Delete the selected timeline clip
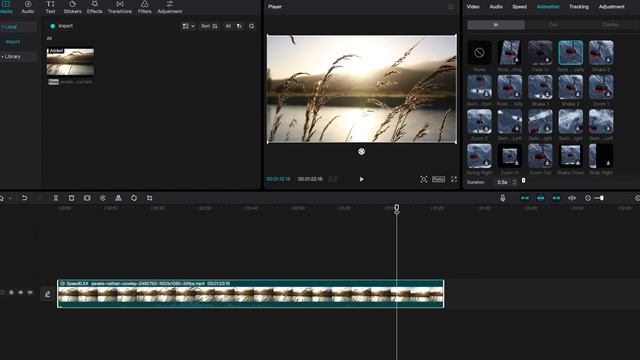This screenshot has height=360, width=640. tap(71, 198)
